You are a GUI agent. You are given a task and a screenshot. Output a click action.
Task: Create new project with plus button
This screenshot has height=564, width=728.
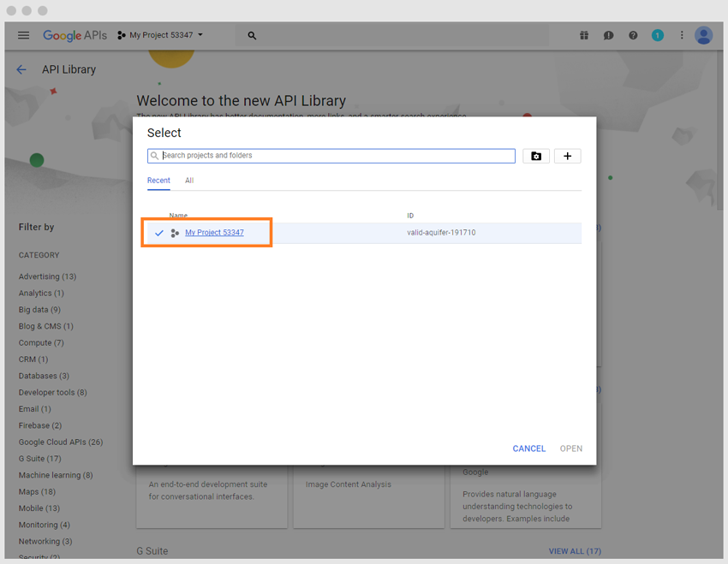coord(567,156)
